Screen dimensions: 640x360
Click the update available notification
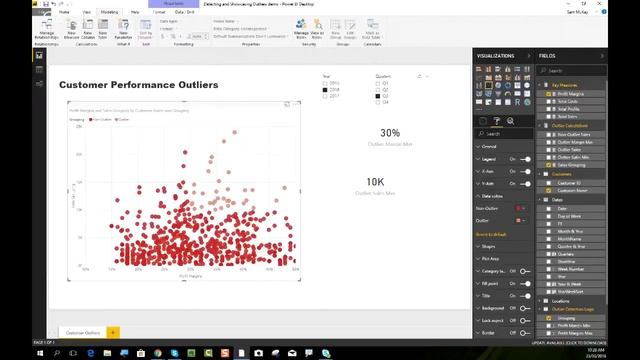pyautogui.click(x=569, y=343)
